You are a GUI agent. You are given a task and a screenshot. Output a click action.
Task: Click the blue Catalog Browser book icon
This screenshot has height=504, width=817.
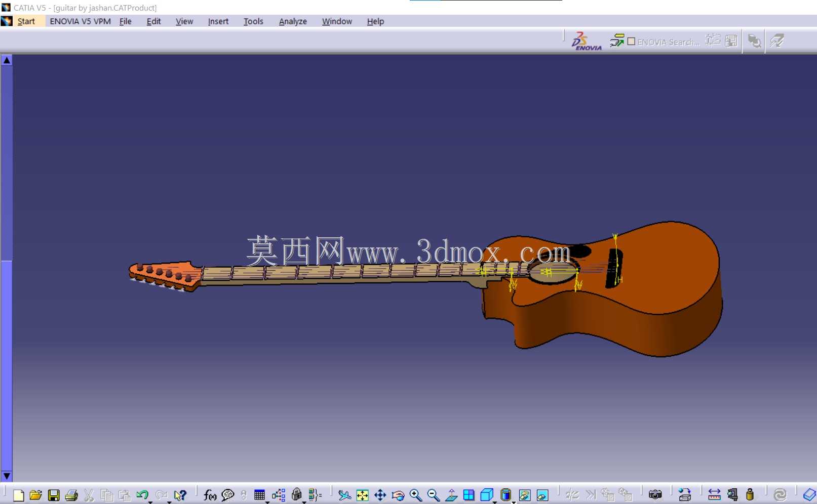pos(809,495)
